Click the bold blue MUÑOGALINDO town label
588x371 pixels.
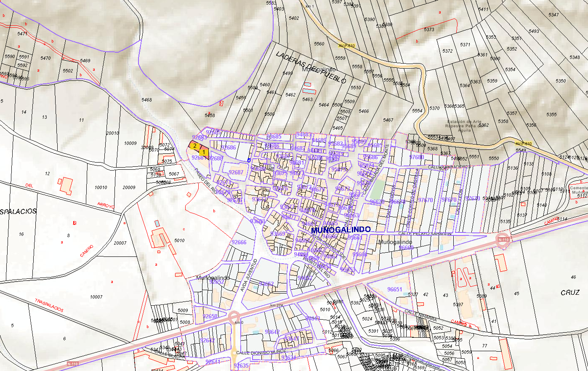[x=341, y=230]
